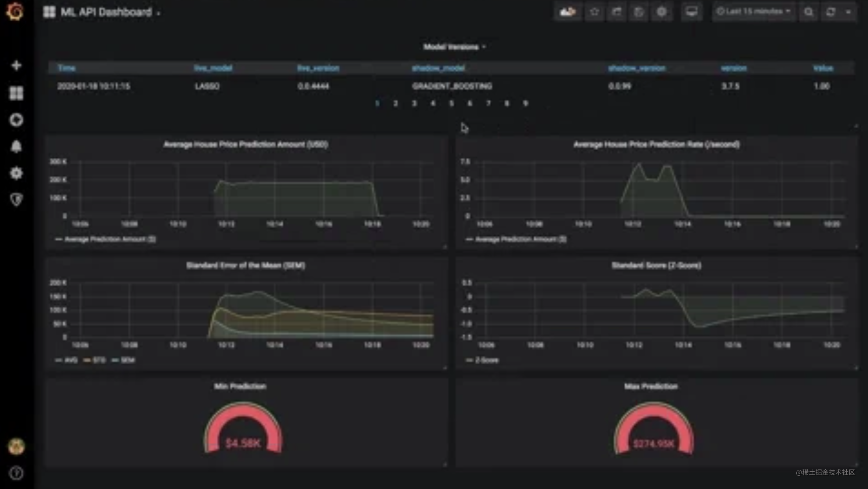Open the Last 15 minutes time picker
This screenshot has width=868, height=489.
[753, 12]
